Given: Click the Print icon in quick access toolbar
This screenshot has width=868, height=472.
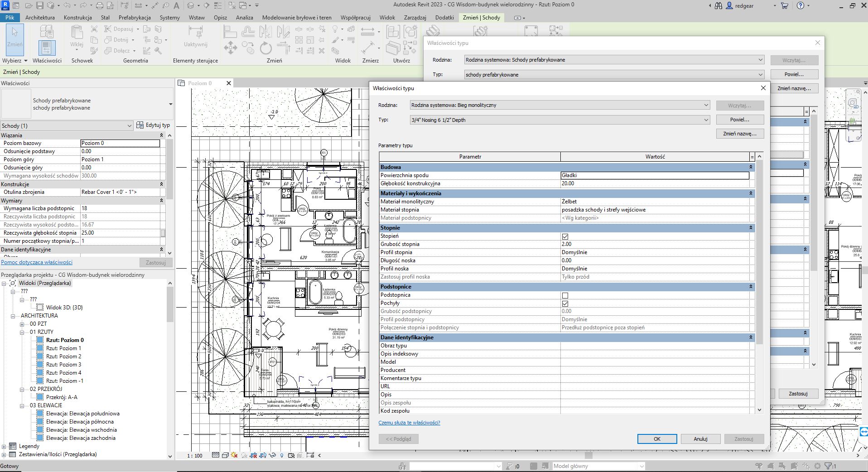Looking at the screenshot, I should tap(99, 5).
